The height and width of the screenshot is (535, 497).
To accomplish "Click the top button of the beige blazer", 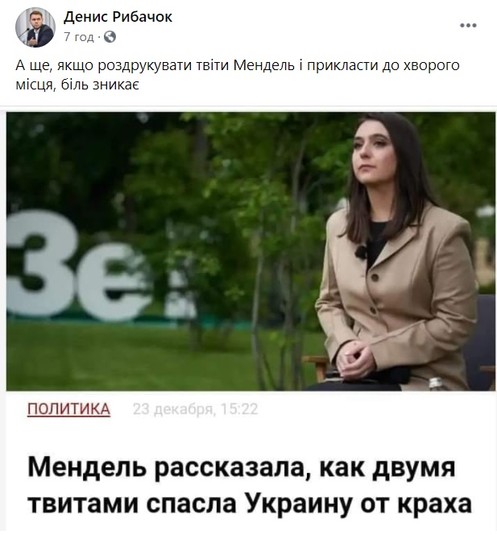I will 375,277.
